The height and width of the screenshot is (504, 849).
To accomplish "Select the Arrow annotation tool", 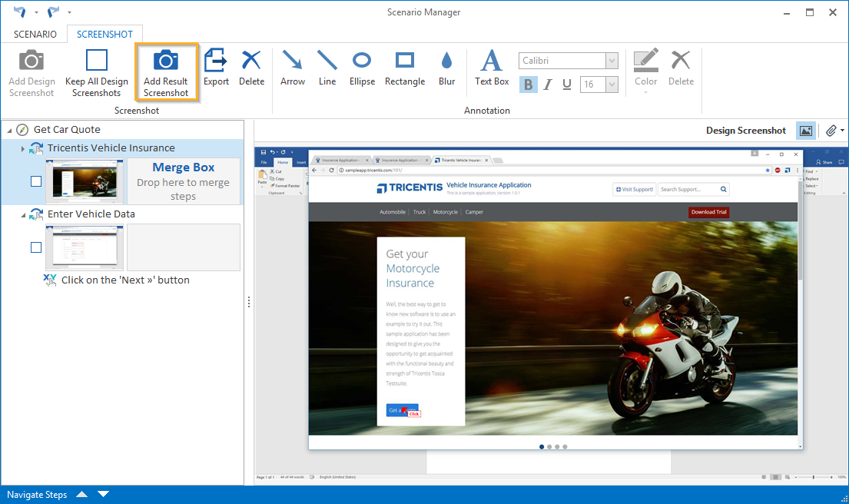I will click(x=292, y=61).
